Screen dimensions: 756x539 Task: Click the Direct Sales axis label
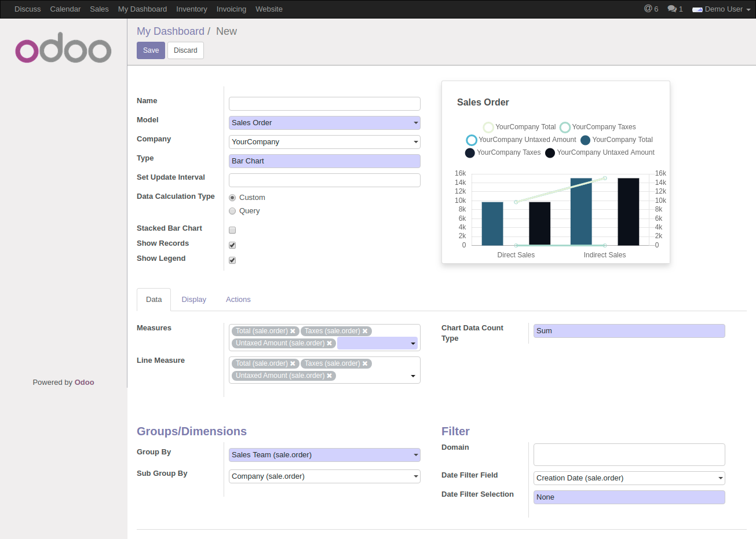(516, 255)
